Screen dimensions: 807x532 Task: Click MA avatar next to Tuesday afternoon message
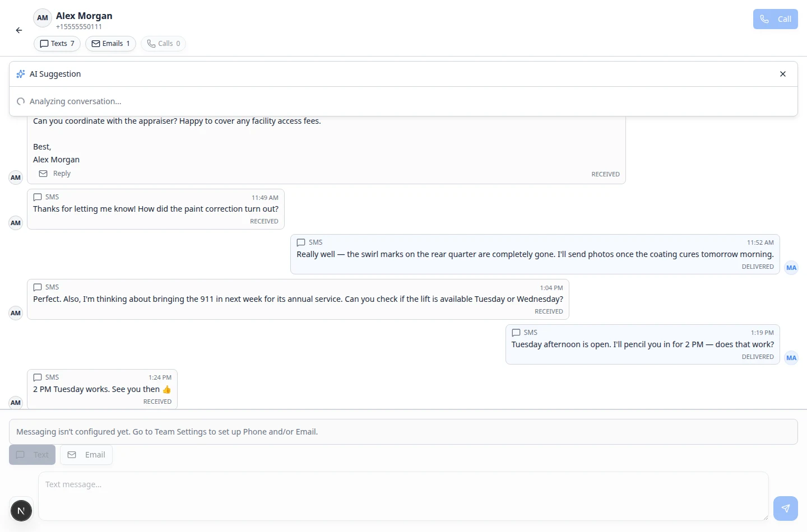click(791, 358)
